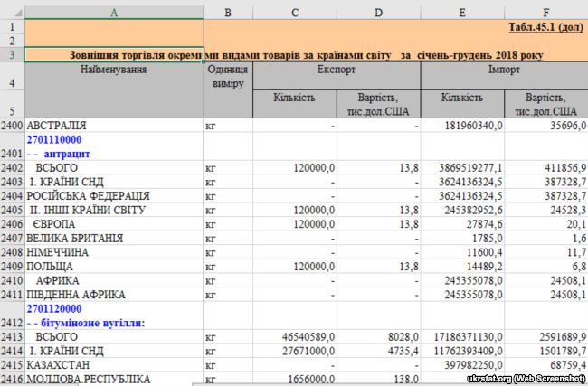Click the value 411856,9
Viewport: 588px width, 386px height.
click(546, 167)
